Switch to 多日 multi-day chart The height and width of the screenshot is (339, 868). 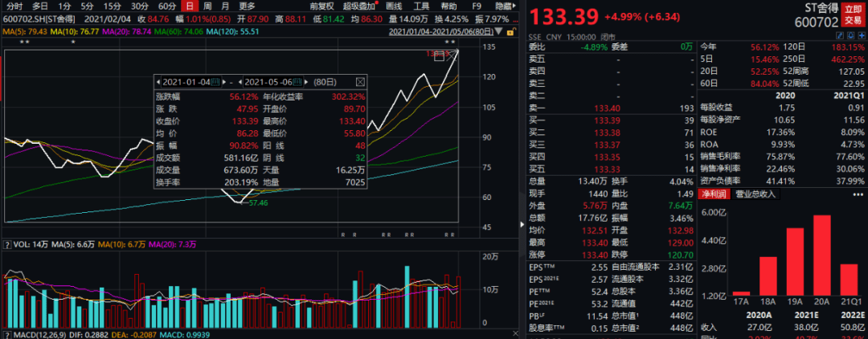pos(40,6)
